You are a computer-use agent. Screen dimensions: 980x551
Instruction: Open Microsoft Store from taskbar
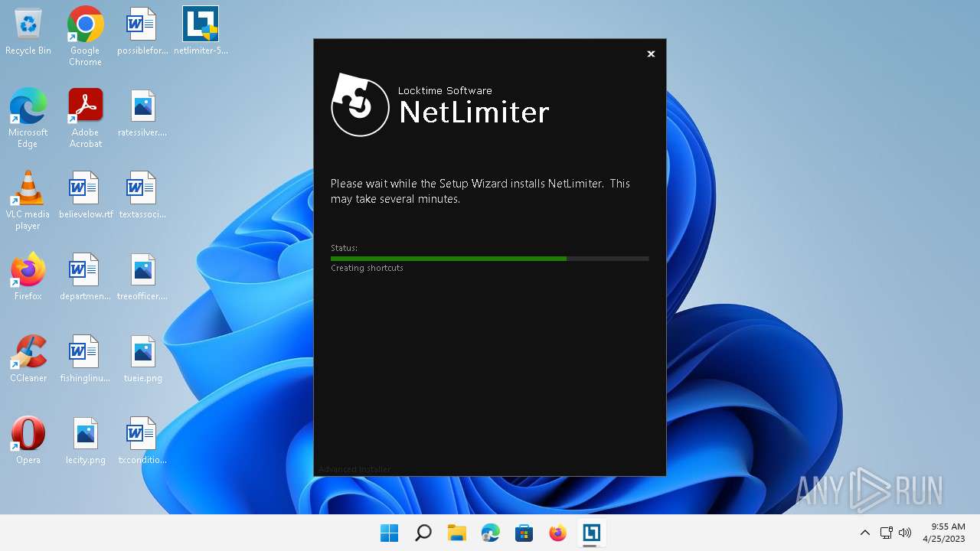pos(524,533)
